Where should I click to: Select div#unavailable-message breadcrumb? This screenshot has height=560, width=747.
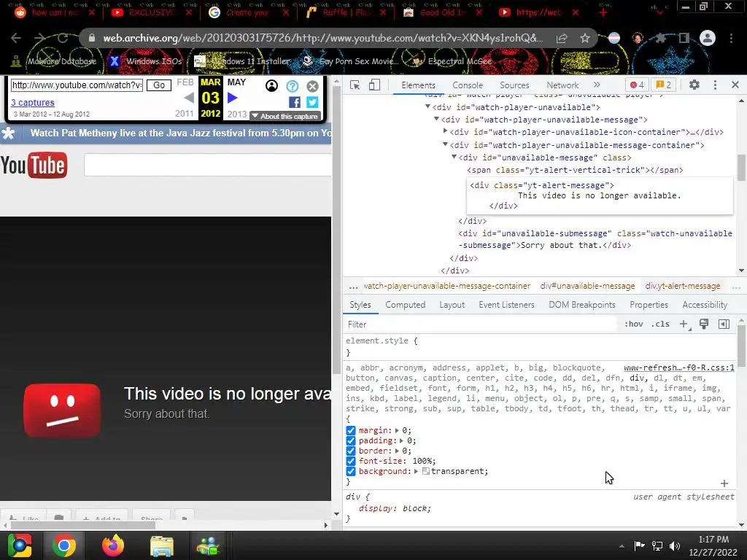pos(587,286)
